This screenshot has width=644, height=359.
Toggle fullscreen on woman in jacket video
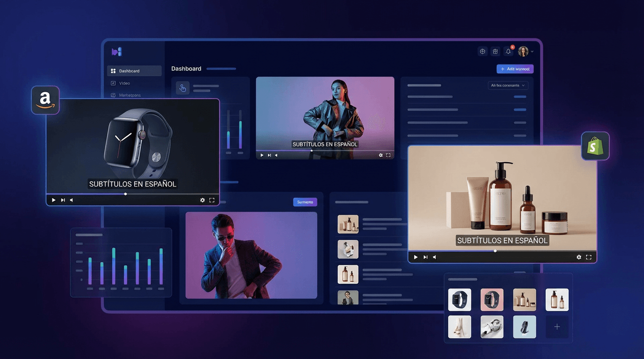click(x=388, y=155)
